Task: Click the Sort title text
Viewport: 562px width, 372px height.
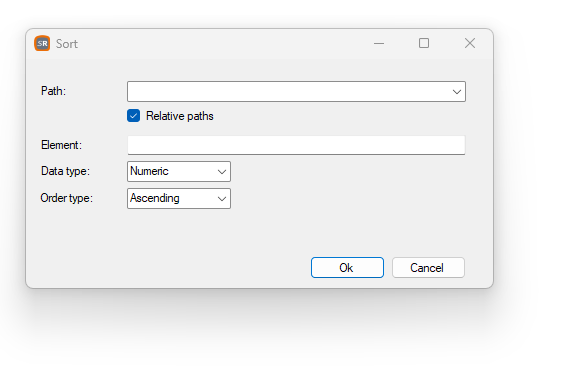Action: click(67, 44)
